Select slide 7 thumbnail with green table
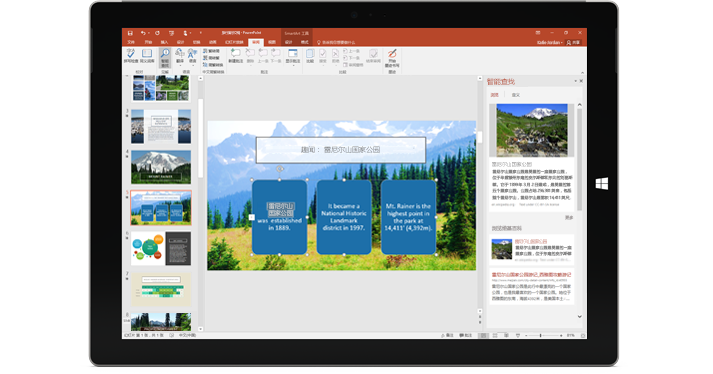Viewport: 713px width, 374px height. [161, 289]
